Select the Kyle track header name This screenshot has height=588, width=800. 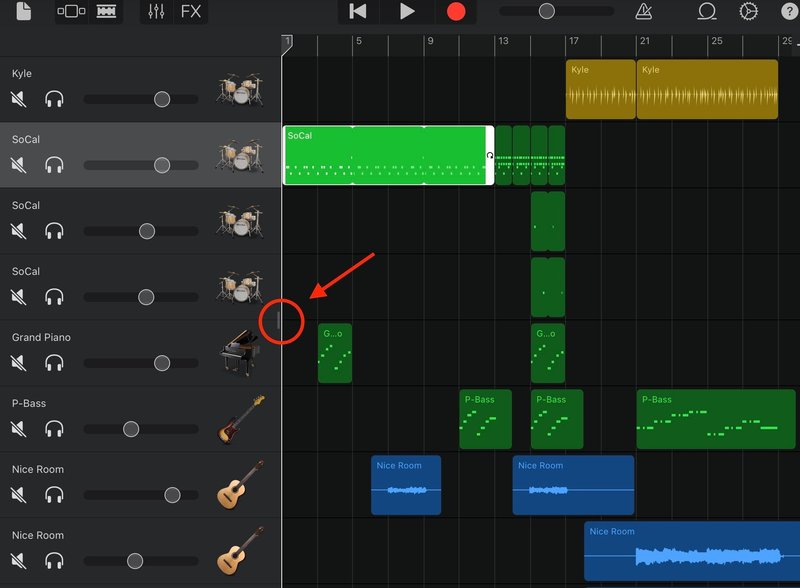(x=21, y=74)
